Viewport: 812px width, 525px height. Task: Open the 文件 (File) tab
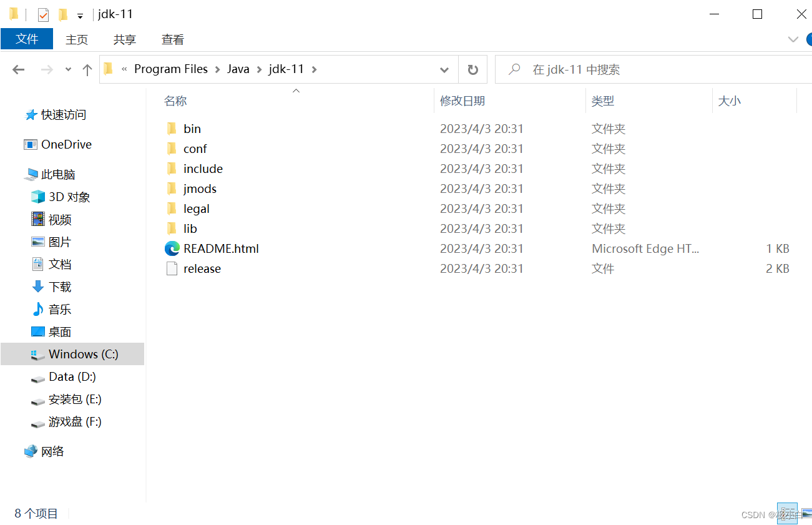tap(27, 39)
